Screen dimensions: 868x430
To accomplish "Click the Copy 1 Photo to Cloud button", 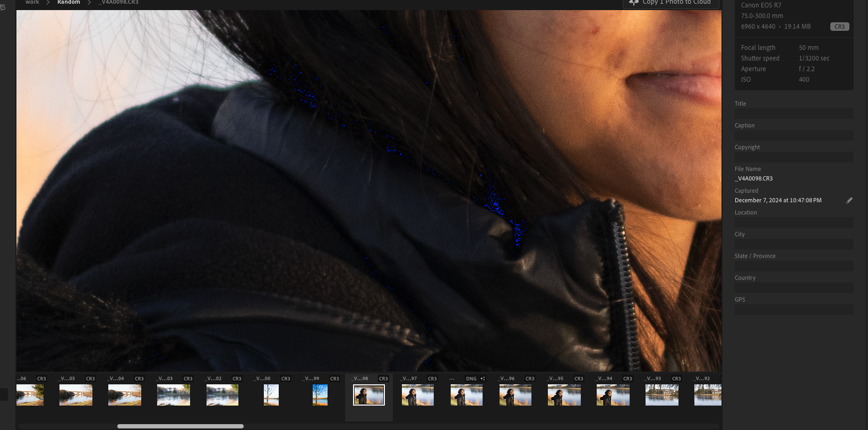I will (x=671, y=3).
